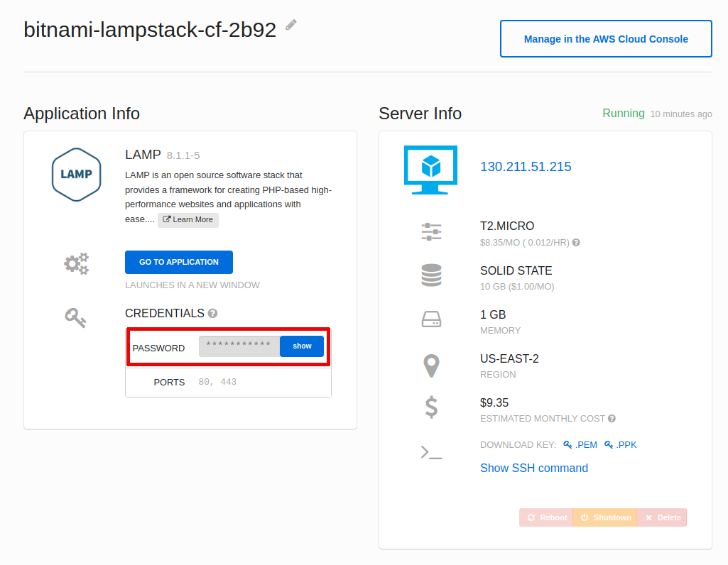Open the 130.211.51.215 IP address link
Screen dimensions: 728x565
click(x=526, y=167)
